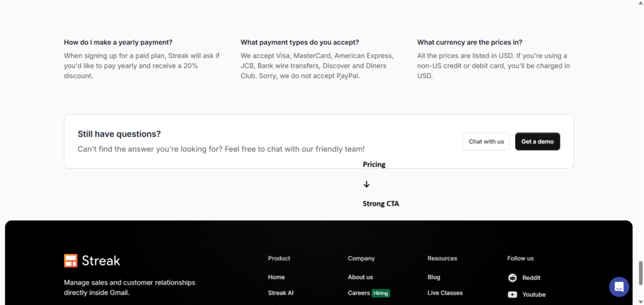Open the Streak AI footer link
644x305 pixels.
point(281,293)
